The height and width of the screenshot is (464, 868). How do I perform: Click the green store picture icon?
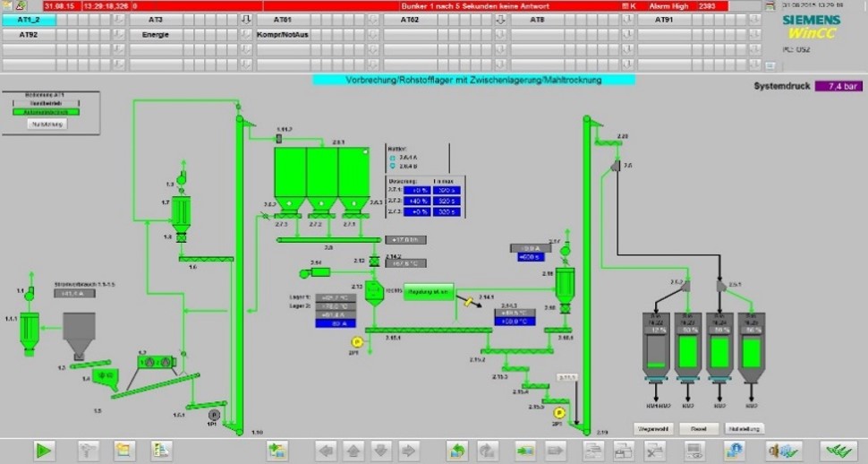coord(524,451)
